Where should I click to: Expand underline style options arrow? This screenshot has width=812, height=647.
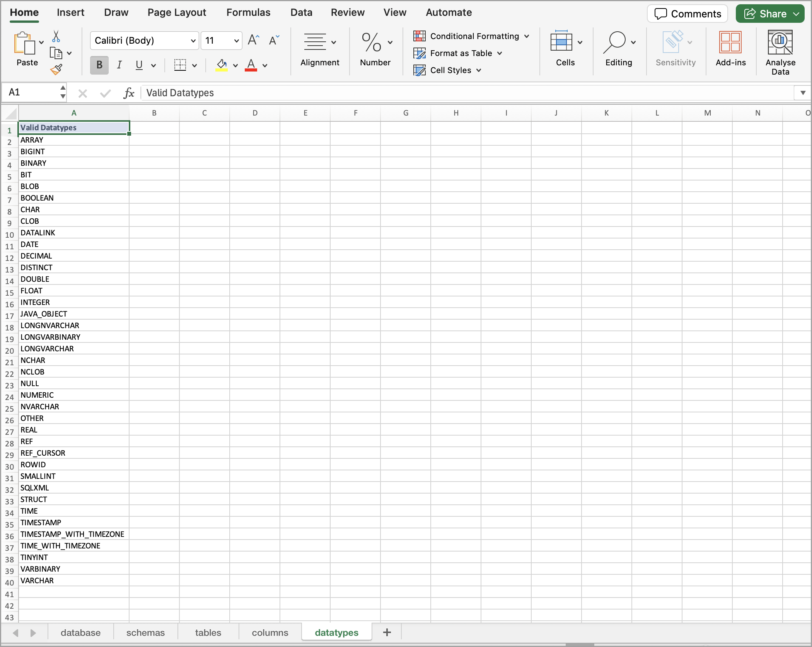click(x=154, y=65)
